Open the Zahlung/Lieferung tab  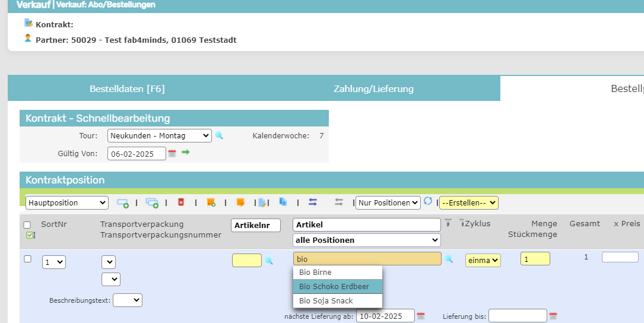point(373,89)
